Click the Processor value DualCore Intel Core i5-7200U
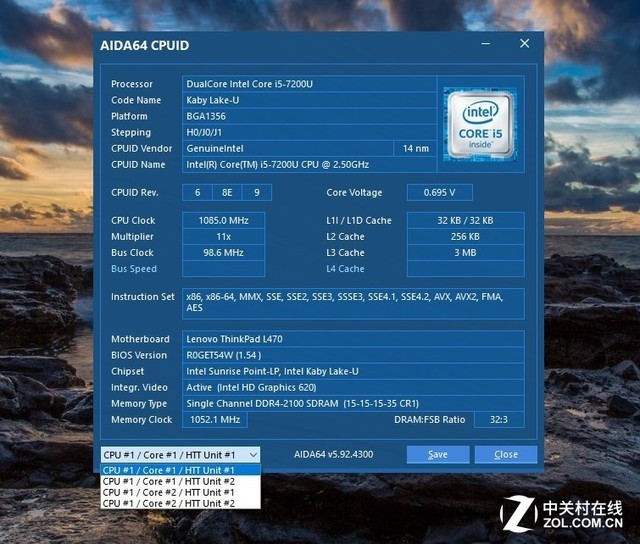 point(309,84)
